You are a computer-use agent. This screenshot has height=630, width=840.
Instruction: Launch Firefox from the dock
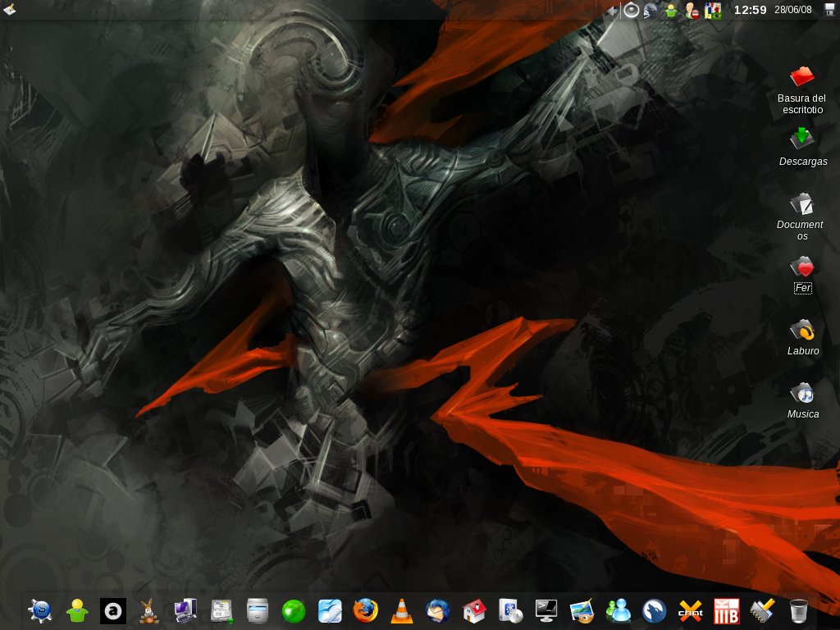pos(365,610)
